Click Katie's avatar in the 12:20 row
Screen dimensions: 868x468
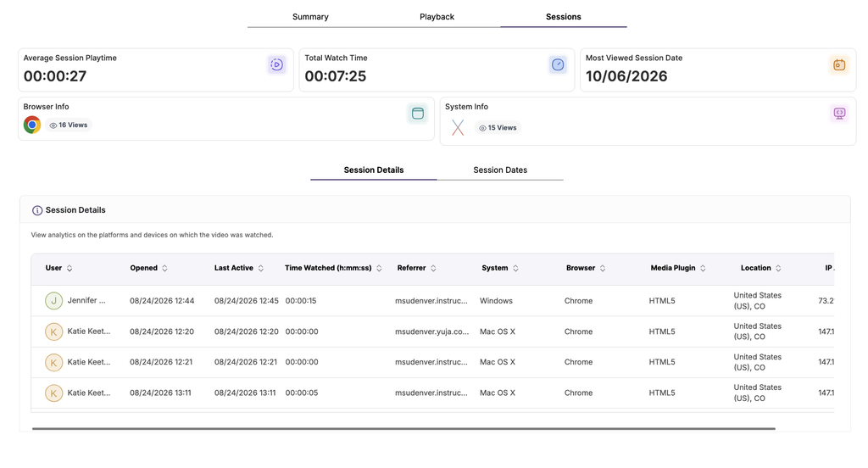click(x=53, y=331)
